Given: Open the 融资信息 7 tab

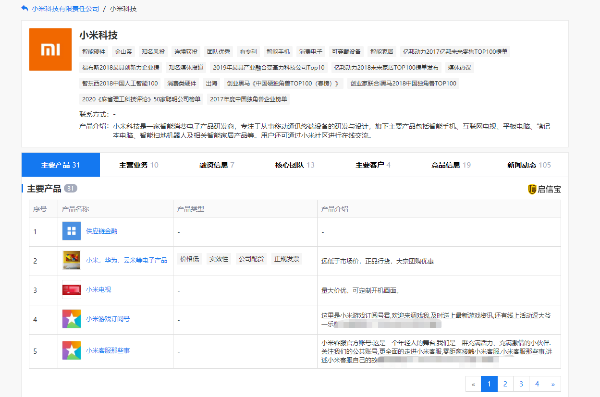Looking at the screenshot, I should [x=217, y=165].
